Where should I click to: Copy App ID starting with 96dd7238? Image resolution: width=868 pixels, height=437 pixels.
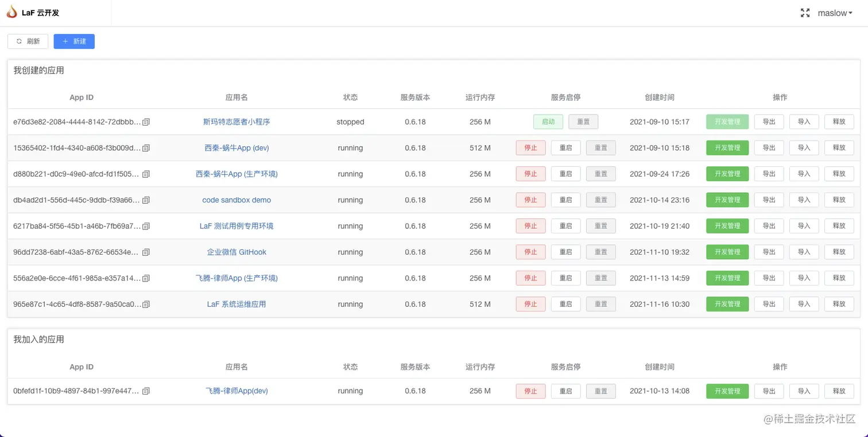tap(146, 252)
